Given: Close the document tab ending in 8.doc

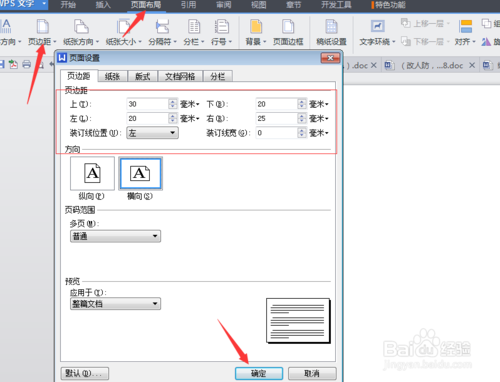Looking at the screenshot, I should pos(472,65).
